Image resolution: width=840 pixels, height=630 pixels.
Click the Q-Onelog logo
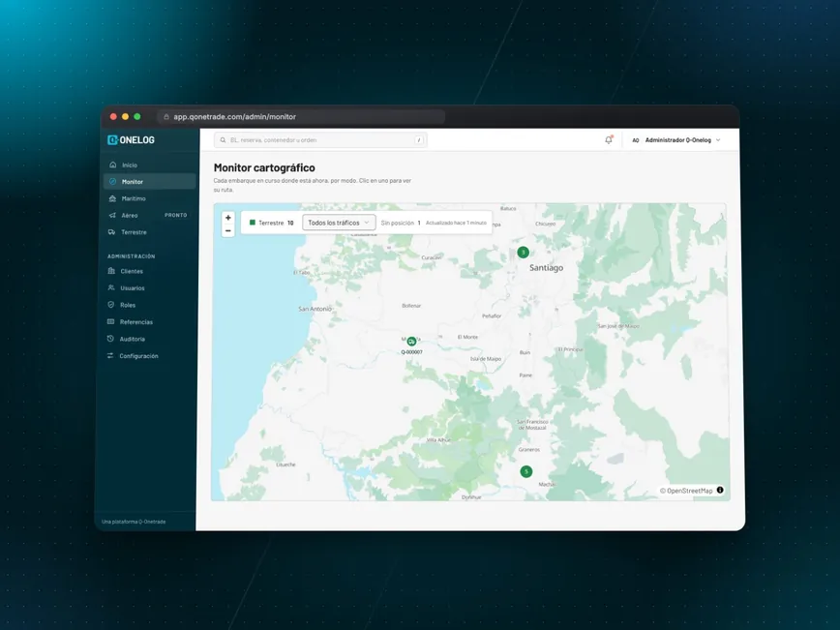pyautogui.click(x=132, y=139)
